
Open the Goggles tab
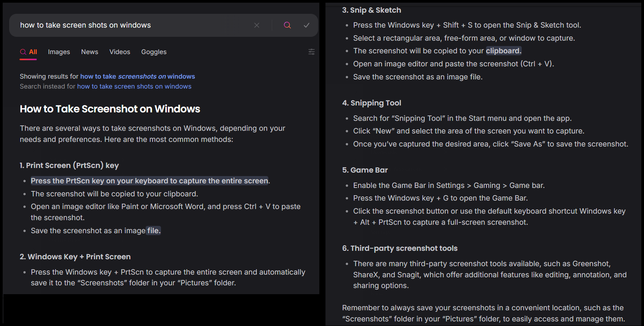click(x=154, y=52)
